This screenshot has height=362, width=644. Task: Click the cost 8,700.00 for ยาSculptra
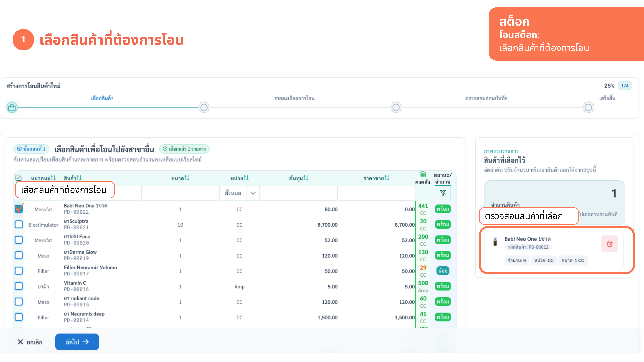(327, 225)
